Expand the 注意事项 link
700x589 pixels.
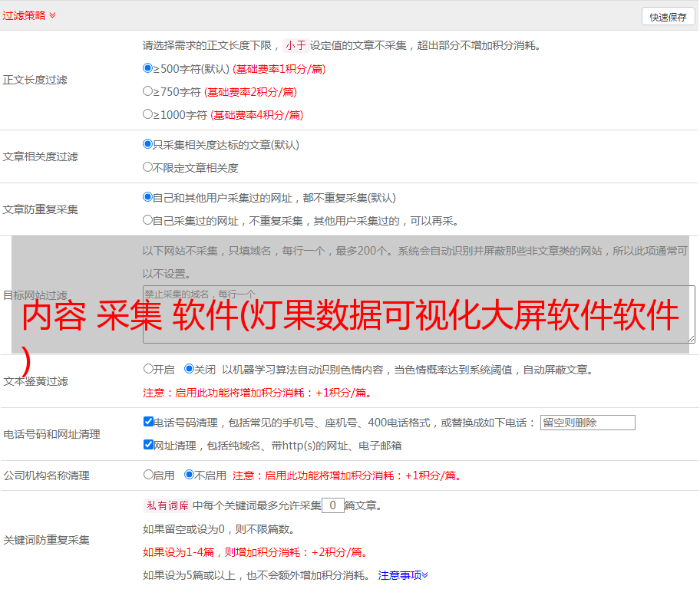tap(403, 575)
